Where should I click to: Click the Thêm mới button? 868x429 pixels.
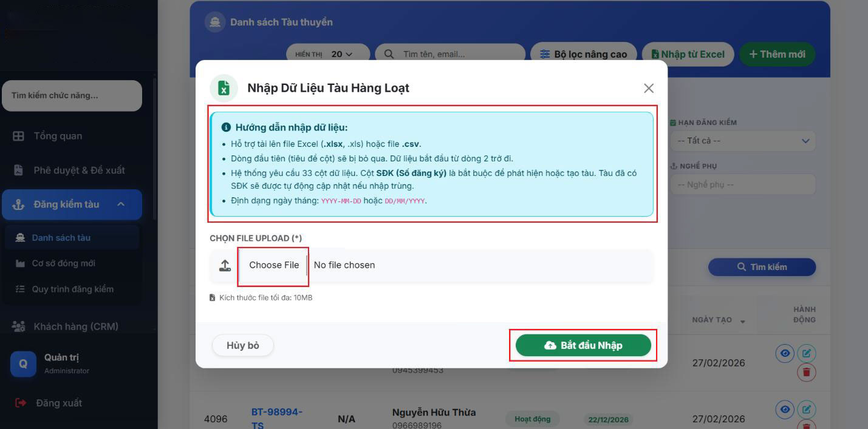[777, 54]
